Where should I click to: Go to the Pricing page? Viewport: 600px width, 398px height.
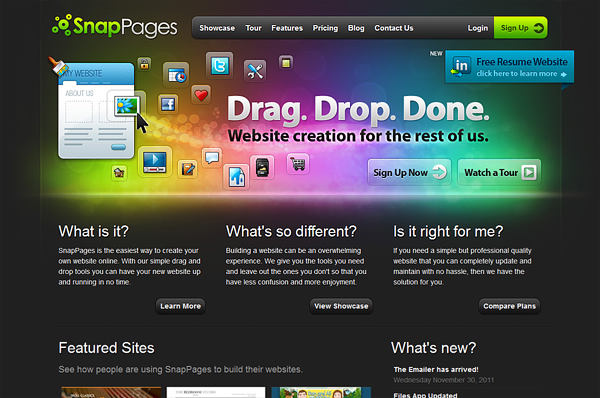(x=325, y=28)
